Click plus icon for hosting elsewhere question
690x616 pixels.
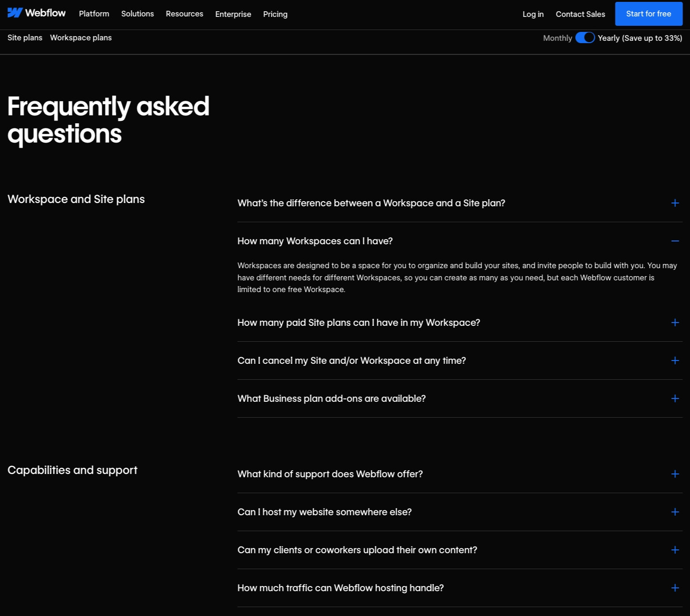tap(675, 512)
